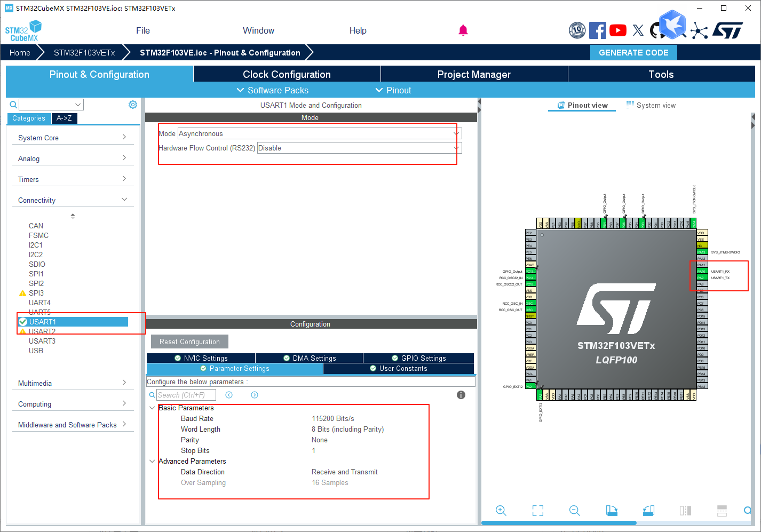Click the parameter search magnifier icon
This screenshot has width=761, height=532.
(x=152, y=395)
